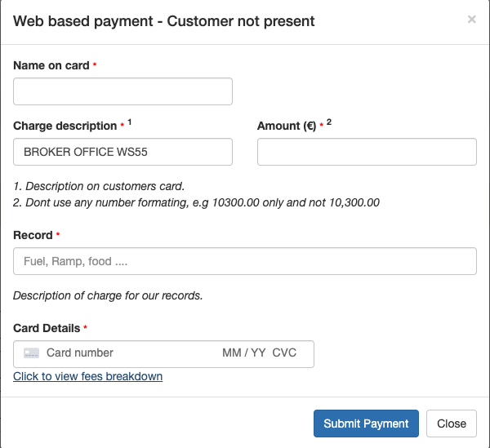Click the Card Details label
Screen dimensions: 490x448
(47, 328)
